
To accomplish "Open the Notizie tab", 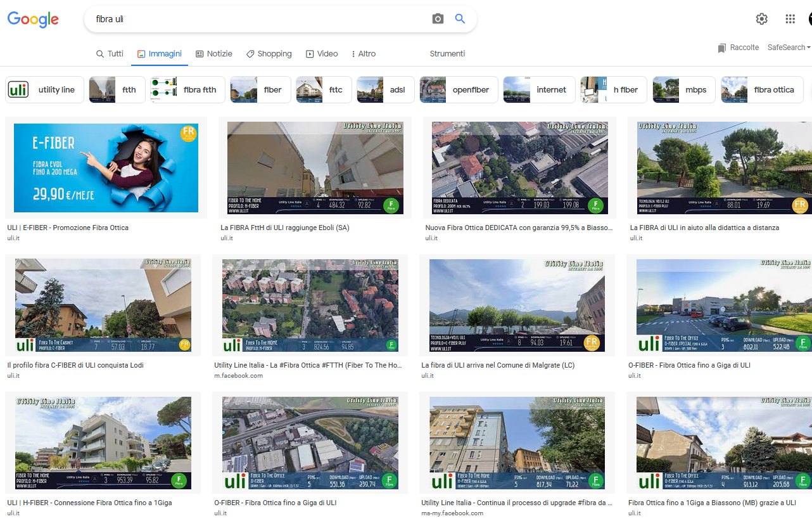I will [214, 54].
